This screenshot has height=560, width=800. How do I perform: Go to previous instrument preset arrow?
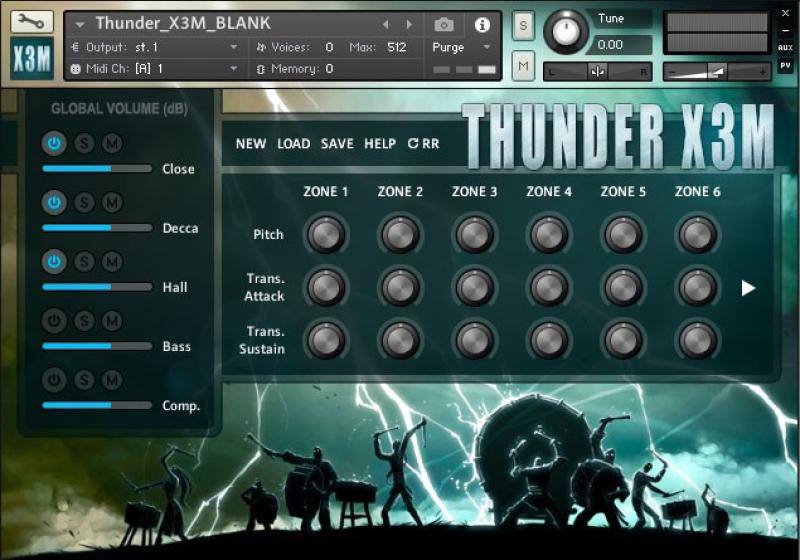(386, 24)
